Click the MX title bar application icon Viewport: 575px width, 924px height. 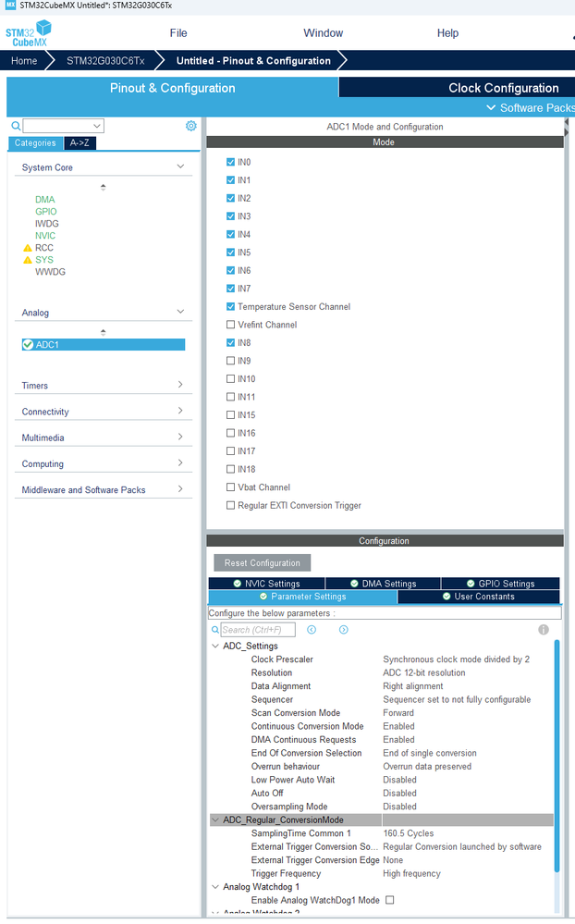pyautogui.click(x=10, y=5)
